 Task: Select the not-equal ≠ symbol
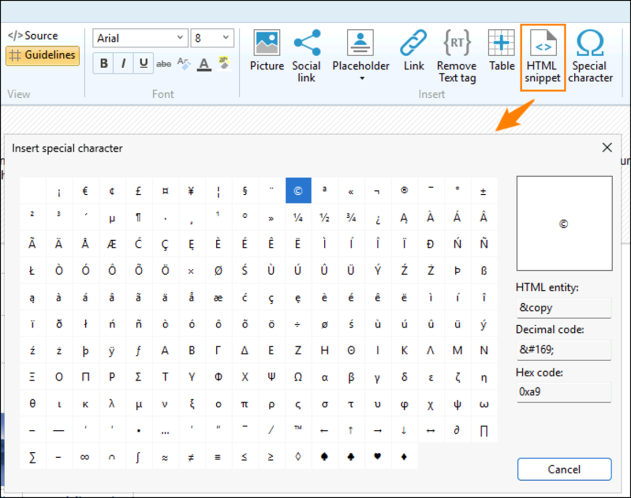pos(192,456)
